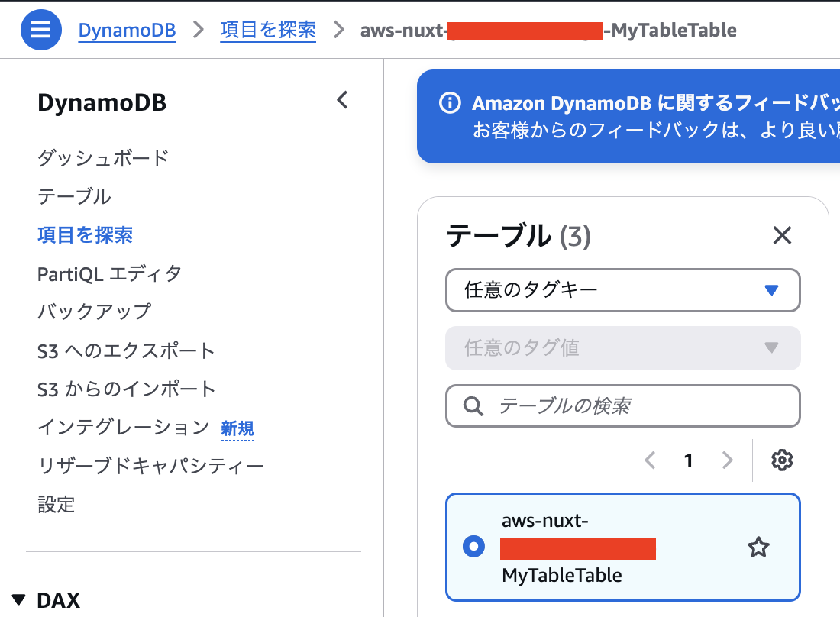Open the 任意のタグキー dropdown arrow
This screenshot has height=617, width=840.
[x=772, y=290]
